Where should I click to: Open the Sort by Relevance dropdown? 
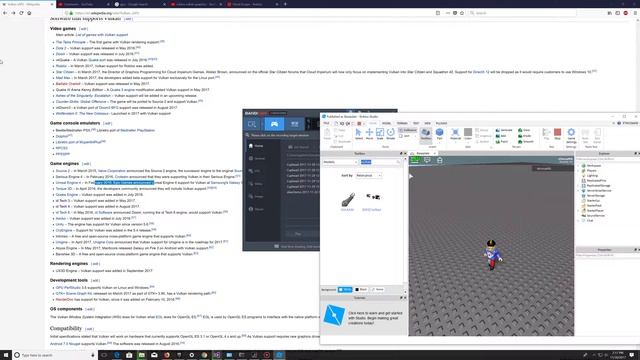[x=369, y=176]
